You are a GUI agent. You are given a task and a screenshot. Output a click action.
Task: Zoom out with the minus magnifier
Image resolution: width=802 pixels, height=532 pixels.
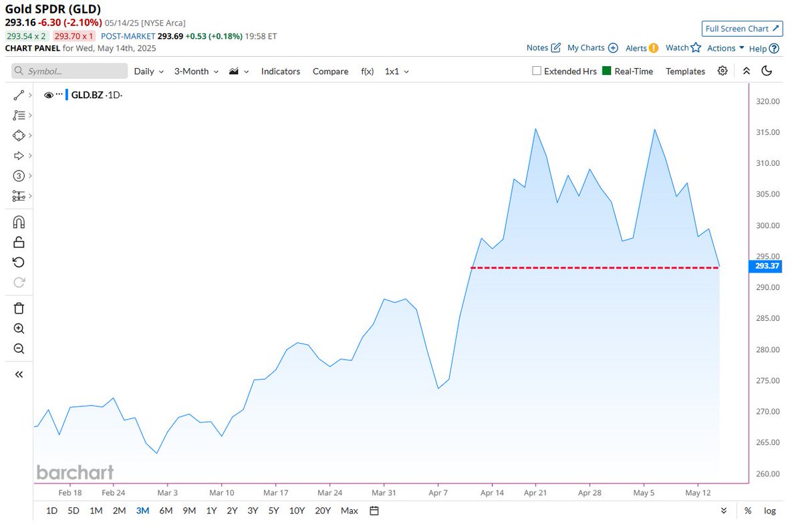[x=19, y=348]
